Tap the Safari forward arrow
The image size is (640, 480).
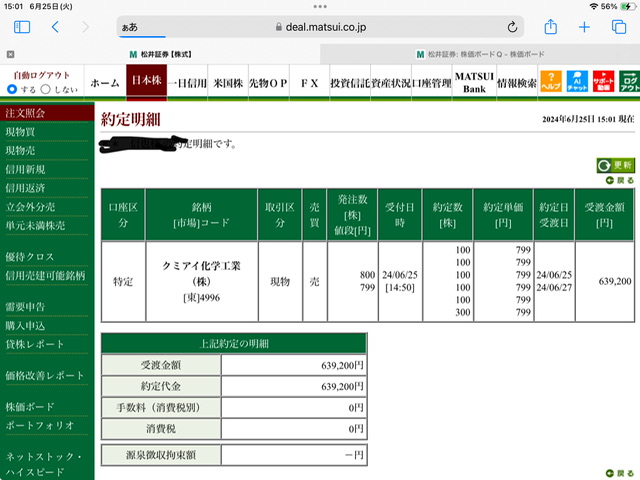(x=85, y=27)
